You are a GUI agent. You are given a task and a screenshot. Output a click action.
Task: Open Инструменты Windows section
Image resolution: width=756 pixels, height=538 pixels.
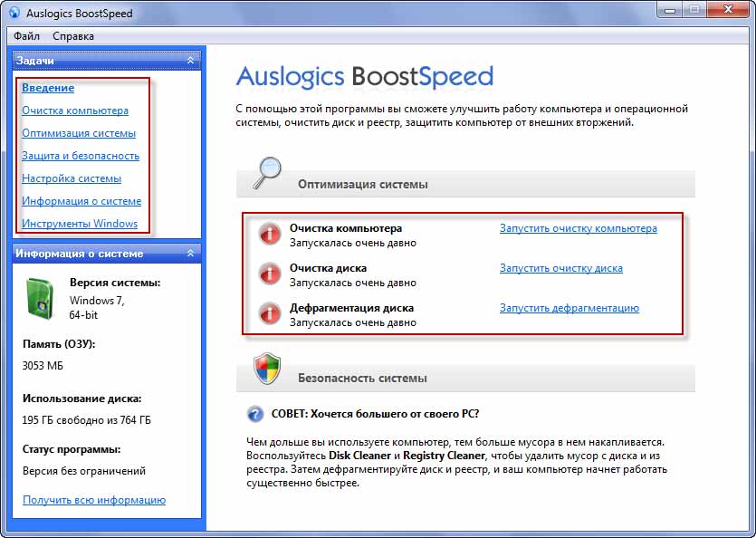point(80,224)
